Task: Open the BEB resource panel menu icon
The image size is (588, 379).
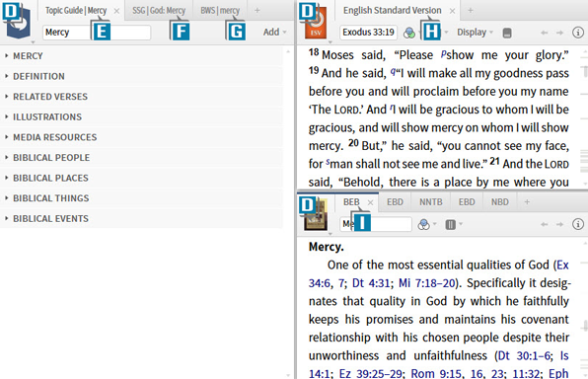Action: tap(316, 216)
